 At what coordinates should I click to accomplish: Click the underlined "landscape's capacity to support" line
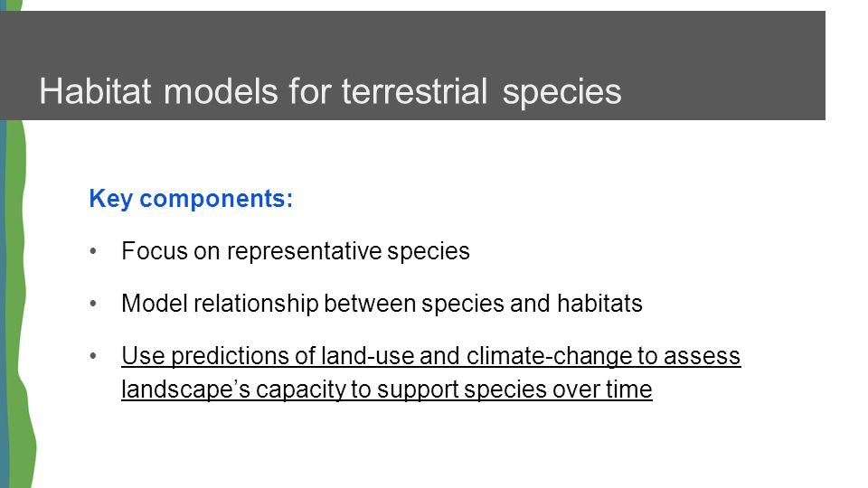[x=290, y=389]
